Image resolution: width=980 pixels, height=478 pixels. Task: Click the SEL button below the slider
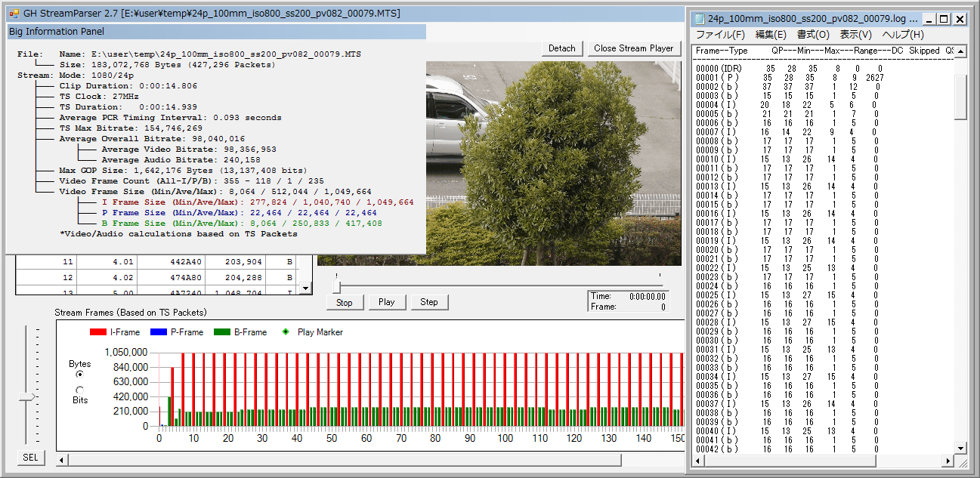[30, 458]
